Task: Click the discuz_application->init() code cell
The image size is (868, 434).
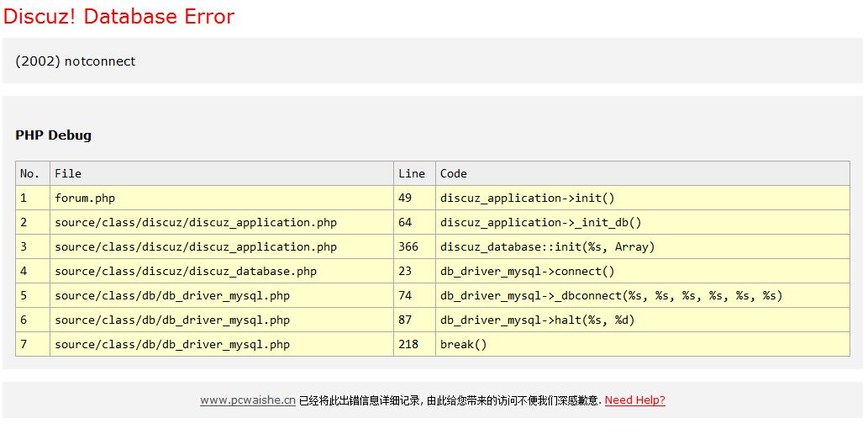Action: (527, 198)
